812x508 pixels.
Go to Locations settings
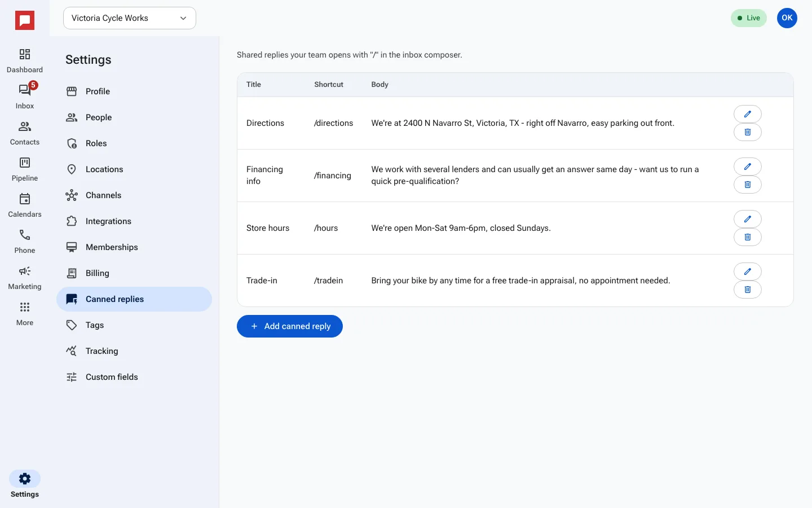tap(134, 169)
